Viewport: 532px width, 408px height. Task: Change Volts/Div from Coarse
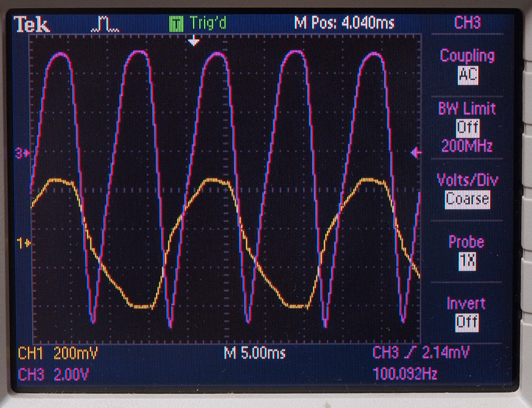(x=467, y=199)
